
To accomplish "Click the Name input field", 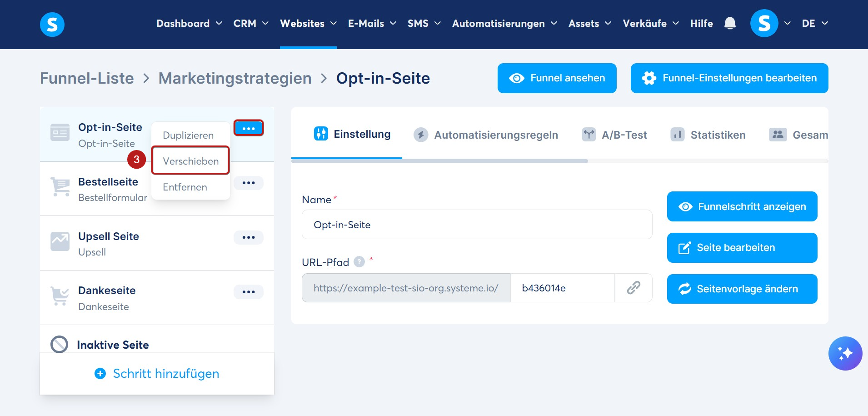I will pos(477,225).
